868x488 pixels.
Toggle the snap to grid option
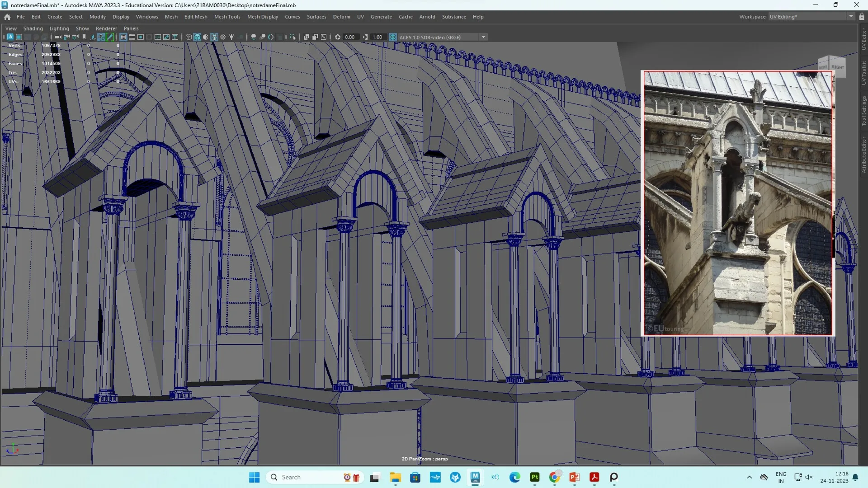[123, 37]
